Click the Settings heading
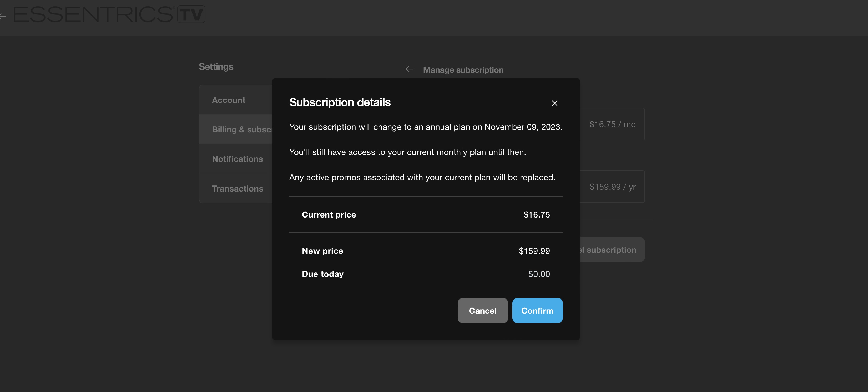This screenshot has width=868, height=392. click(x=216, y=67)
